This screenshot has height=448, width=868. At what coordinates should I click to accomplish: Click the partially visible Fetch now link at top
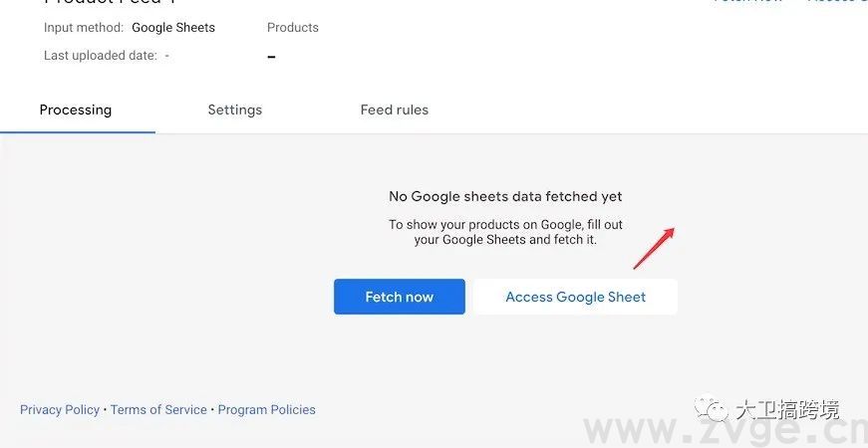(x=747, y=2)
